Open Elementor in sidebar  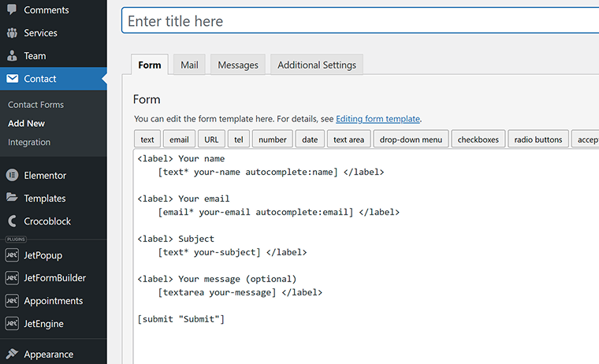(x=45, y=176)
